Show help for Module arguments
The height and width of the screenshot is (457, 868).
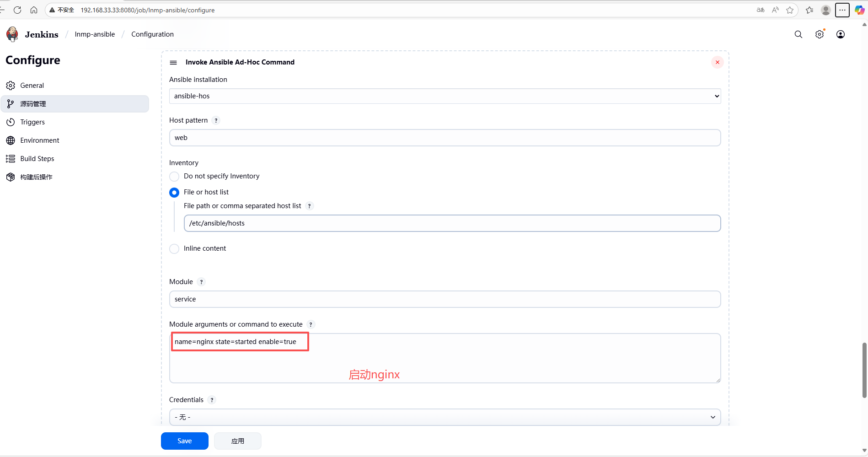[x=311, y=325]
